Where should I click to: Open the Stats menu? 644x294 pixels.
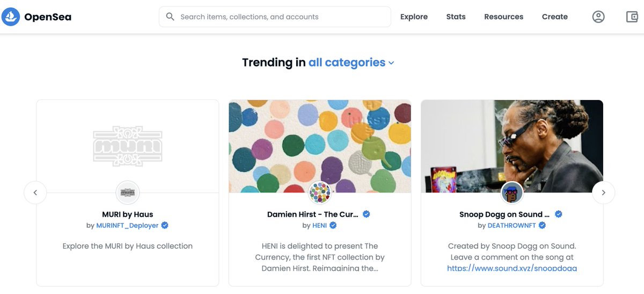pos(456,17)
